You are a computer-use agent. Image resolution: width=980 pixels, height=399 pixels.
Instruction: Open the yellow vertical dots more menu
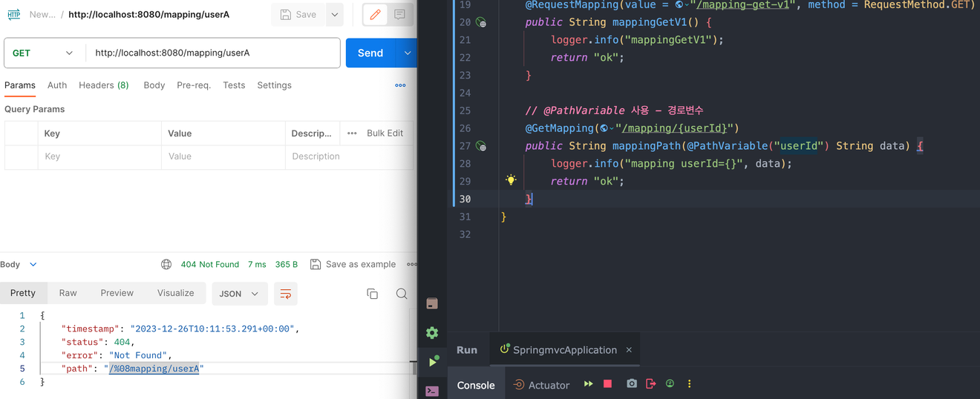(689, 384)
